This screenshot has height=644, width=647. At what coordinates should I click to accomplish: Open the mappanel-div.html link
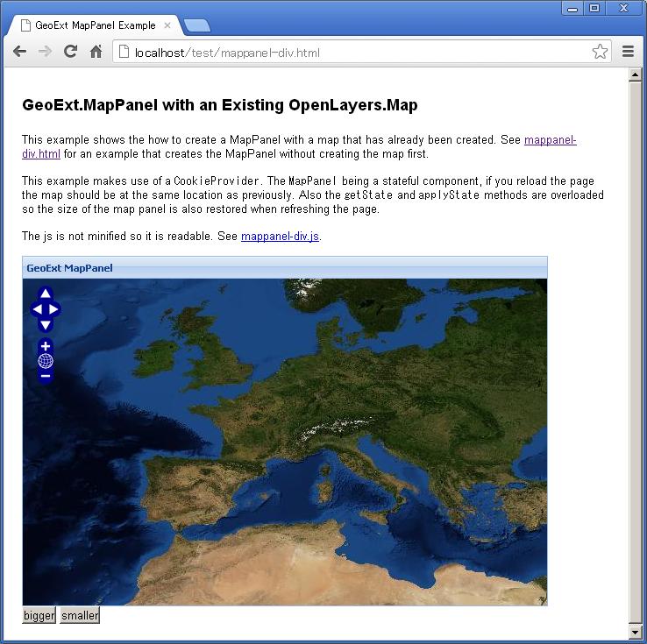550,140
